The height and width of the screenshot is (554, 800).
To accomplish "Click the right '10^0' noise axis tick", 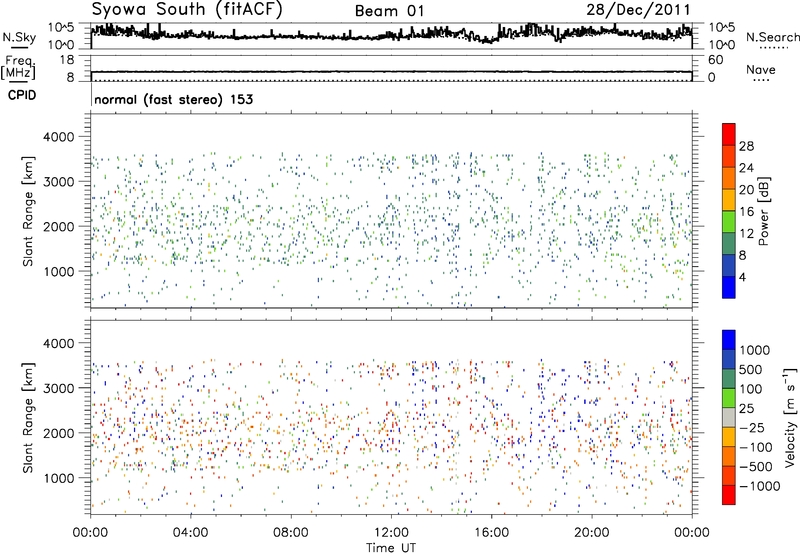I will 721,45.
